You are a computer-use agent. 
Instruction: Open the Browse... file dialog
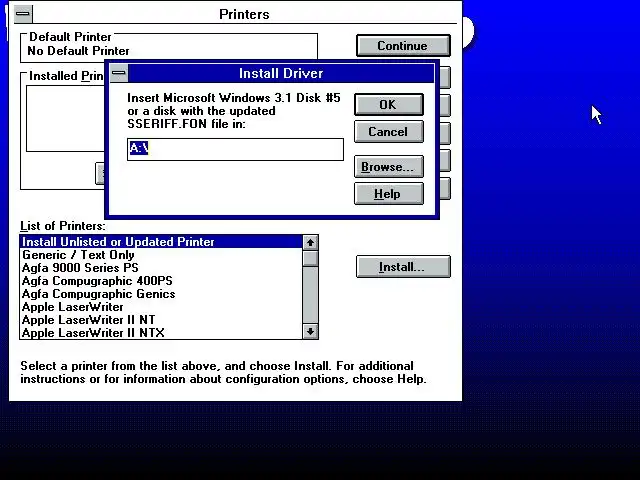coord(389,167)
